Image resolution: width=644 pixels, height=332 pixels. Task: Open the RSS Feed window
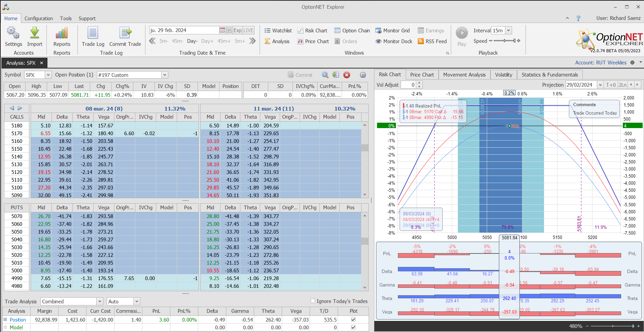(432, 41)
